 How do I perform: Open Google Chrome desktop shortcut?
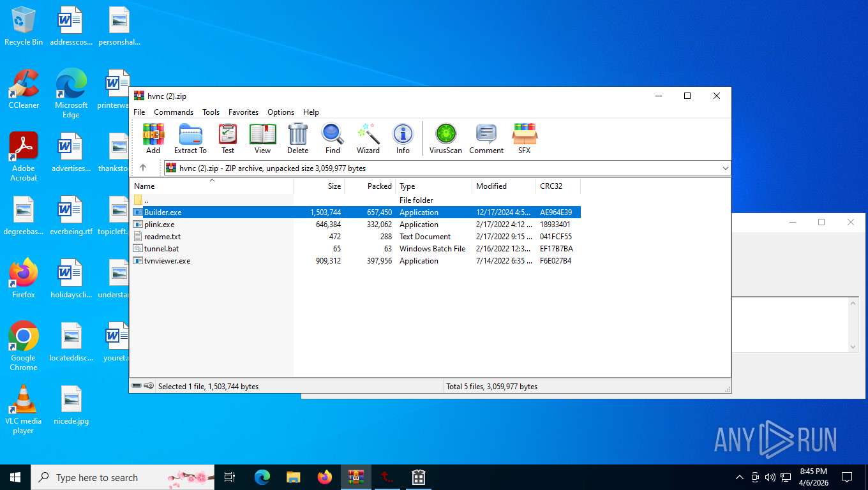[24, 346]
